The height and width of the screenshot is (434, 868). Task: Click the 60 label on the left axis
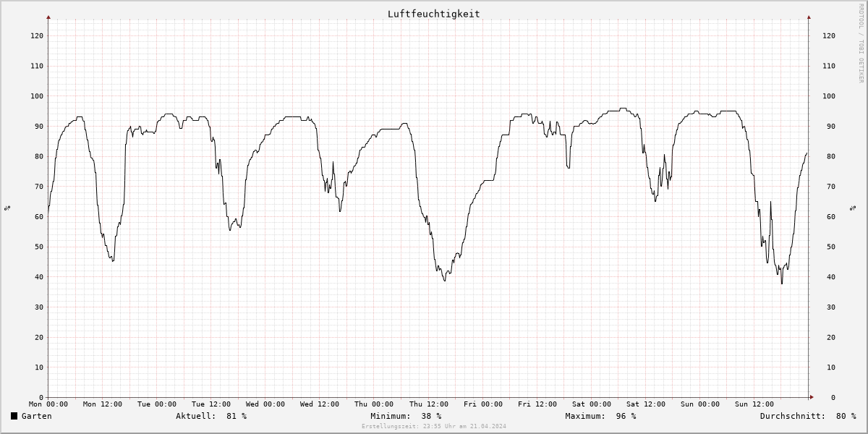coord(39,216)
